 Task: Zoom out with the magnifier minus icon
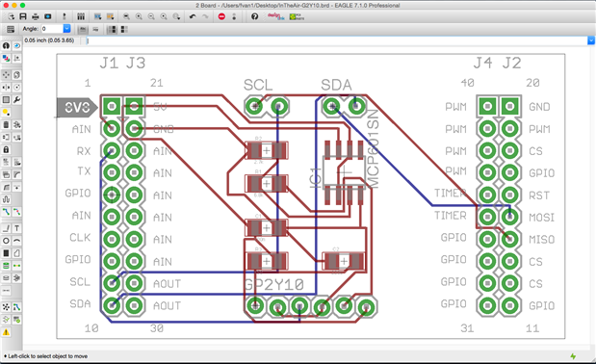(x=151, y=16)
